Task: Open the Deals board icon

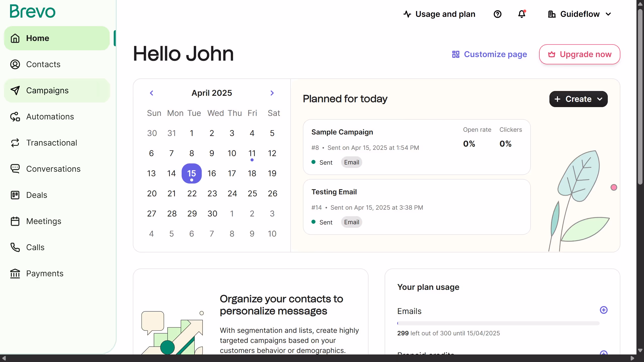Action: [x=15, y=195]
